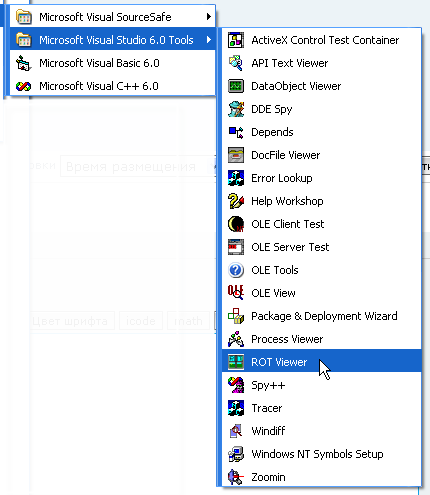Click the Spy++ icon

pos(236,385)
